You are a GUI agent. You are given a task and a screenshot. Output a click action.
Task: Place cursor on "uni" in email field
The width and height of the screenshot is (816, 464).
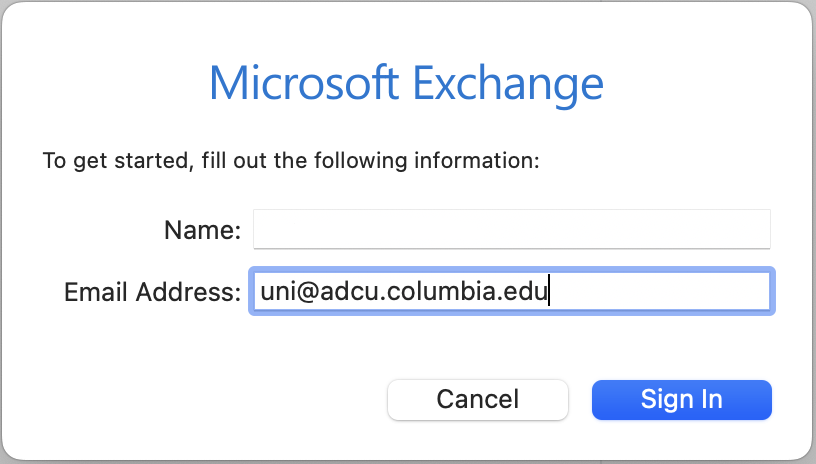[278, 291]
